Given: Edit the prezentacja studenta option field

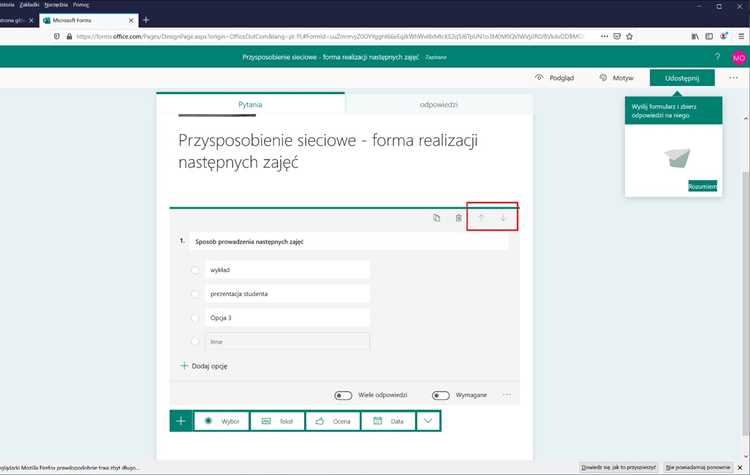Looking at the screenshot, I should (x=287, y=294).
